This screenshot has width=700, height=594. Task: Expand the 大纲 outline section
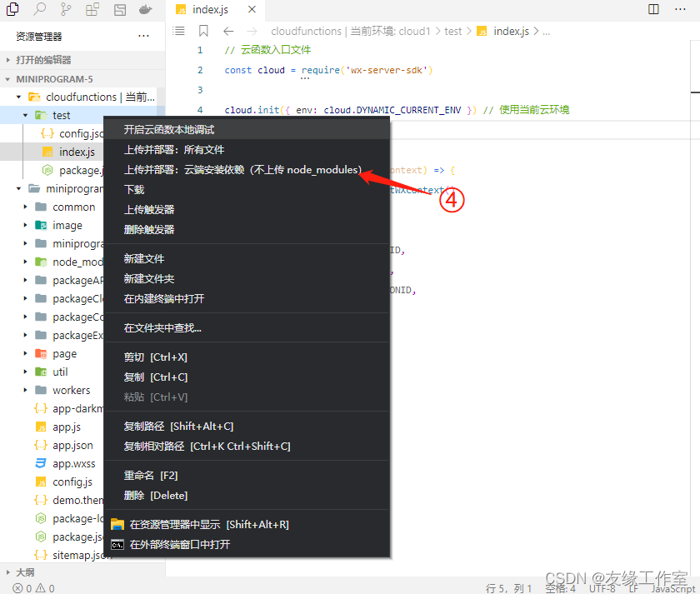click(x=82, y=572)
